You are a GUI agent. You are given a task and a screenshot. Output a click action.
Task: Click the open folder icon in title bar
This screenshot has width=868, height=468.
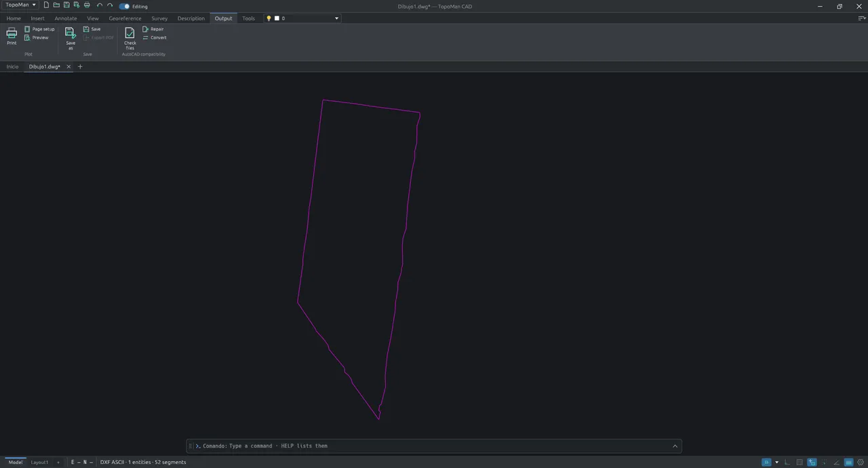click(x=56, y=5)
